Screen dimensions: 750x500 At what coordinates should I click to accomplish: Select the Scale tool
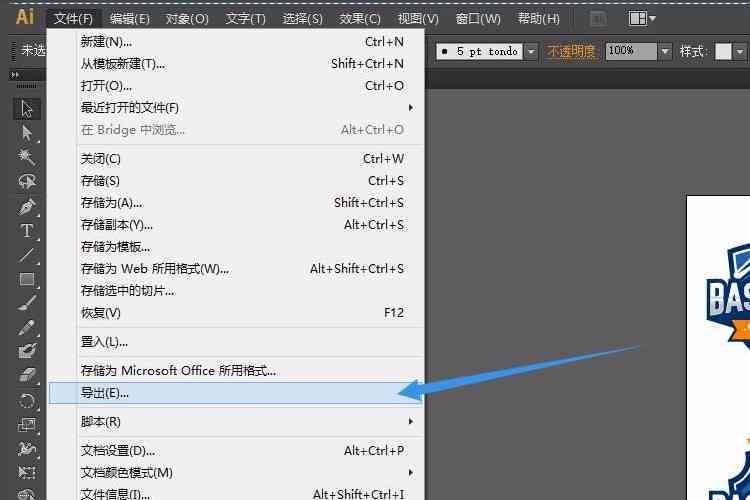[27, 425]
